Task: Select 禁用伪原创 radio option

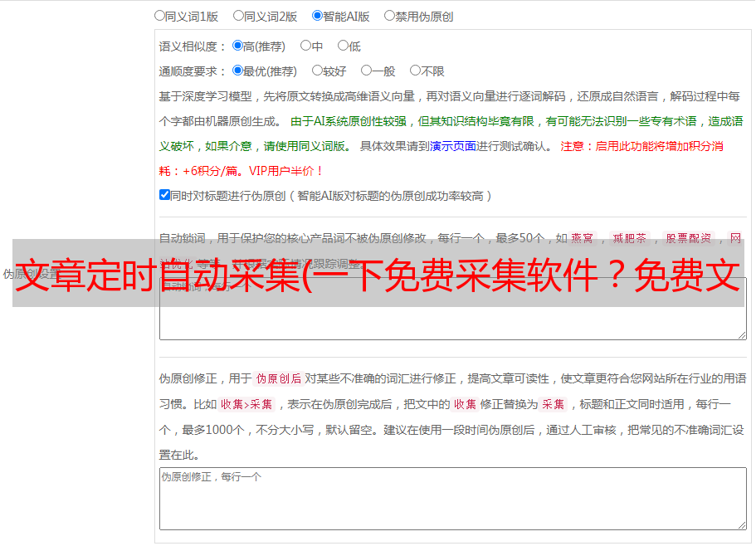Action: (x=389, y=16)
